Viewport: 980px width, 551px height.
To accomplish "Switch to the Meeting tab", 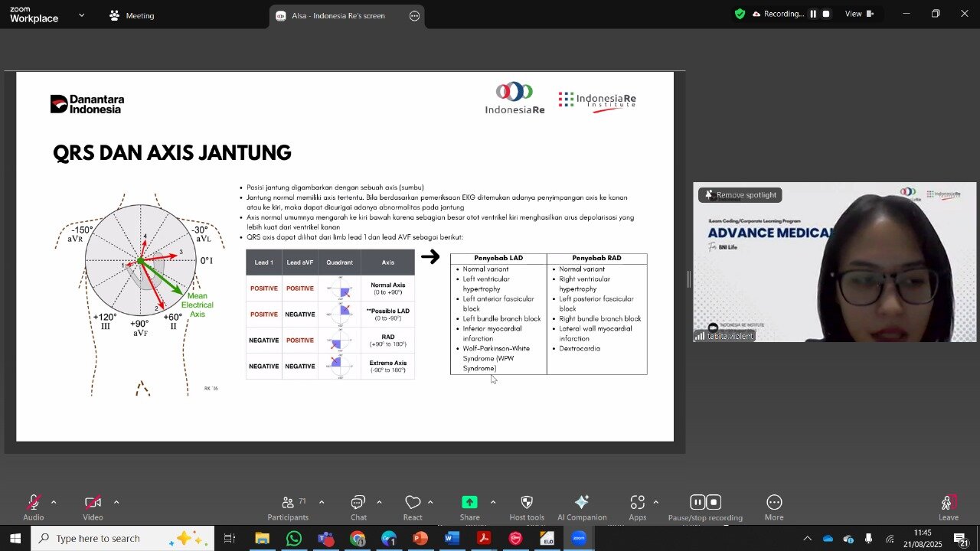I will pyautogui.click(x=132, y=15).
